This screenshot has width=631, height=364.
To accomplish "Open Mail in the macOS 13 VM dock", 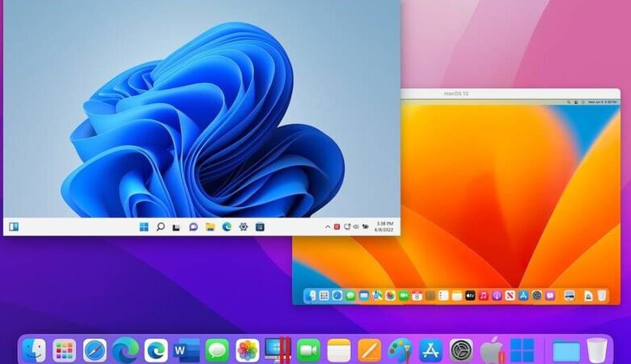I will point(364,295).
